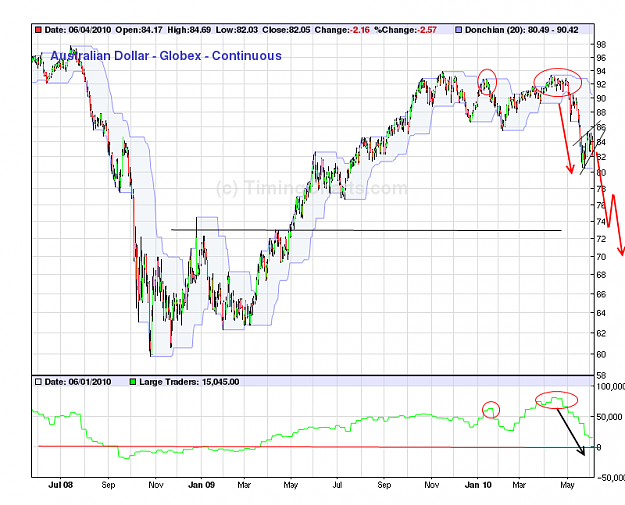
Task: Click the plain 'Jul' time axis label
Action: [337, 485]
